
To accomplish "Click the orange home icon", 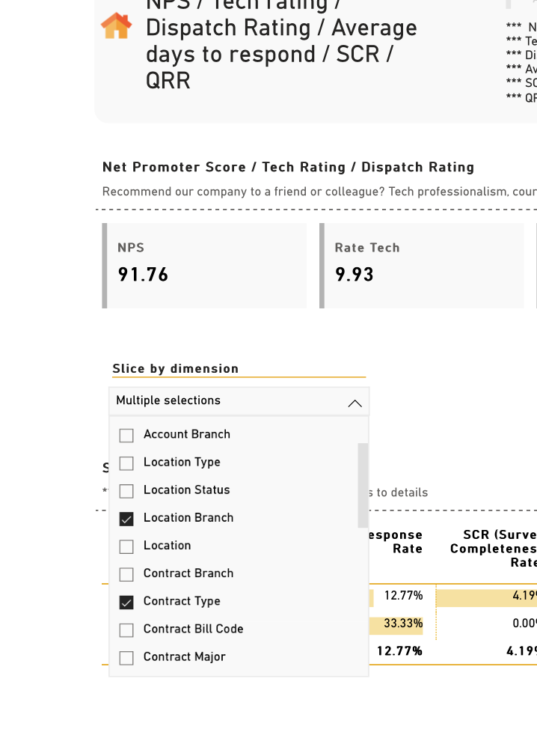I will pyautogui.click(x=116, y=25).
